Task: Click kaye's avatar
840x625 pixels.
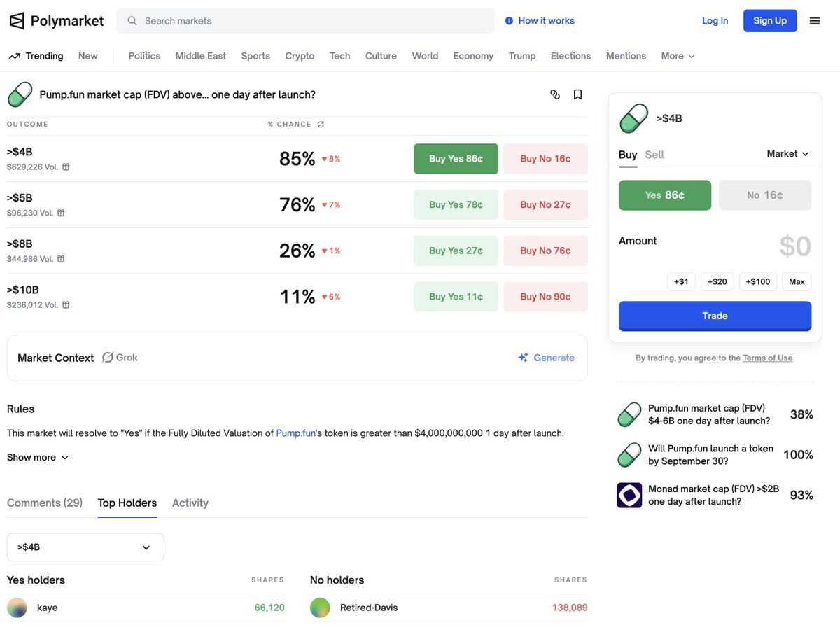Action: tap(17, 608)
